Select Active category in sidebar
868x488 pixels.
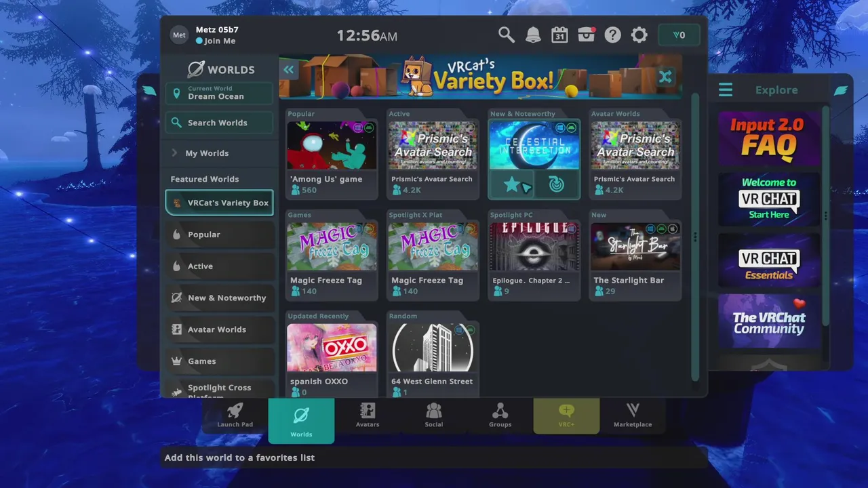(x=220, y=266)
